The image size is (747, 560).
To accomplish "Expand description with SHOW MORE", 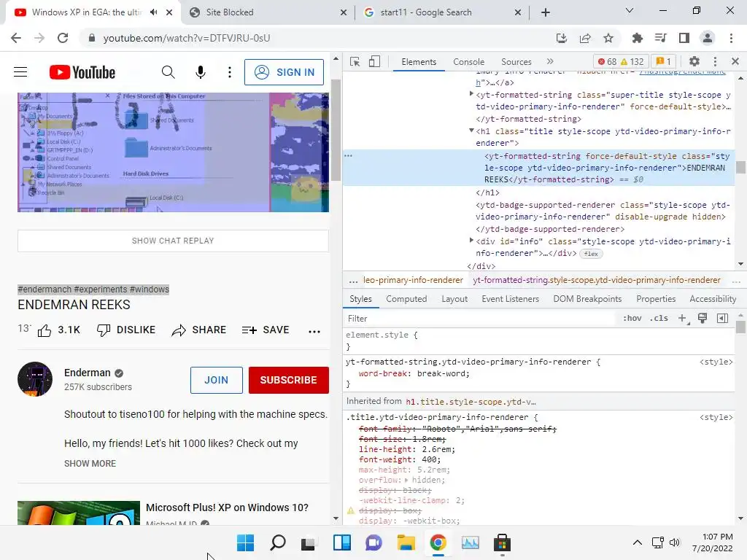I will pos(90,463).
